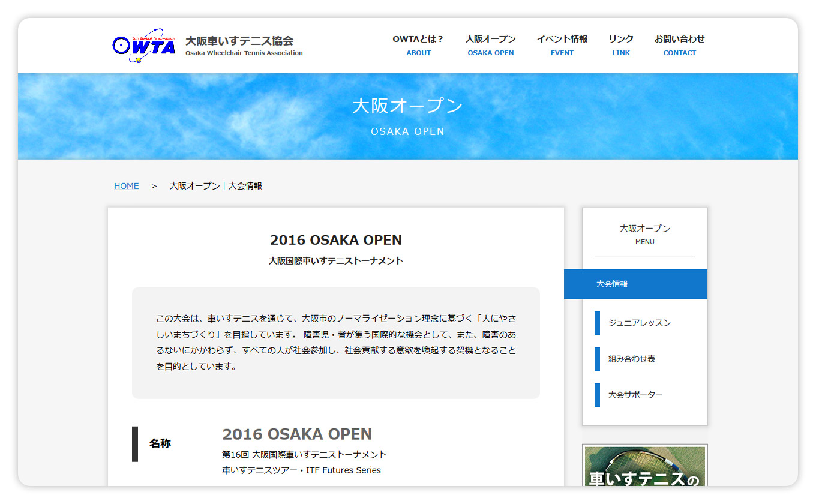
Task: Select 大会情報 in the sidebar menu
Action: pyautogui.click(x=636, y=284)
